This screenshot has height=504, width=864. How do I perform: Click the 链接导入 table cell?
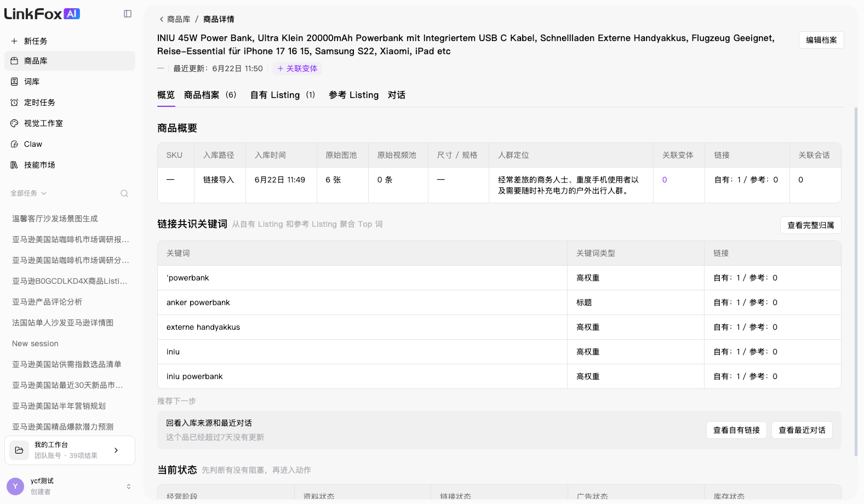coord(220,185)
